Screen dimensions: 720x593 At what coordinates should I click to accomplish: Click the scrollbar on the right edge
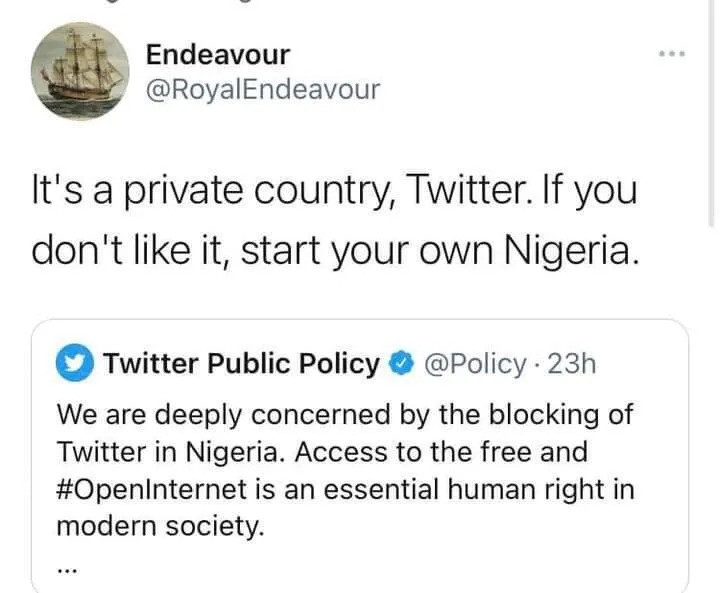pos(711,110)
